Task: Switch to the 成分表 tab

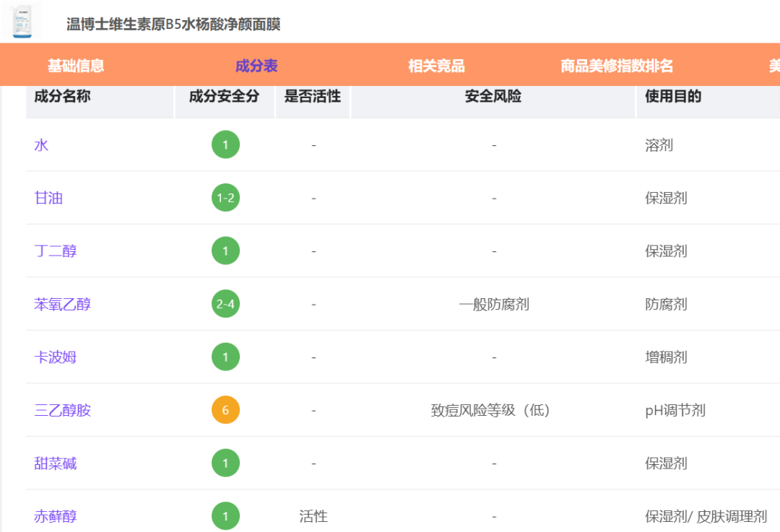Action: pyautogui.click(x=256, y=66)
